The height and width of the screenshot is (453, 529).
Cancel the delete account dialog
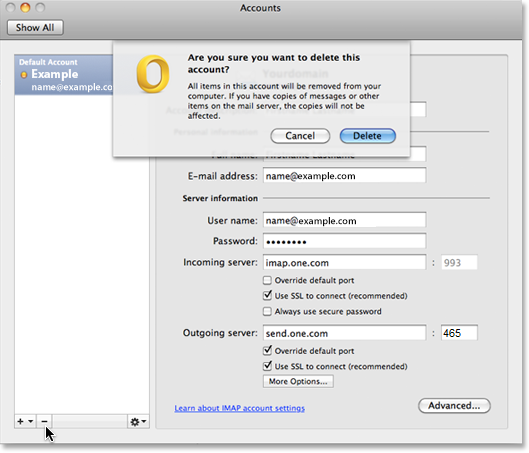(300, 136)
